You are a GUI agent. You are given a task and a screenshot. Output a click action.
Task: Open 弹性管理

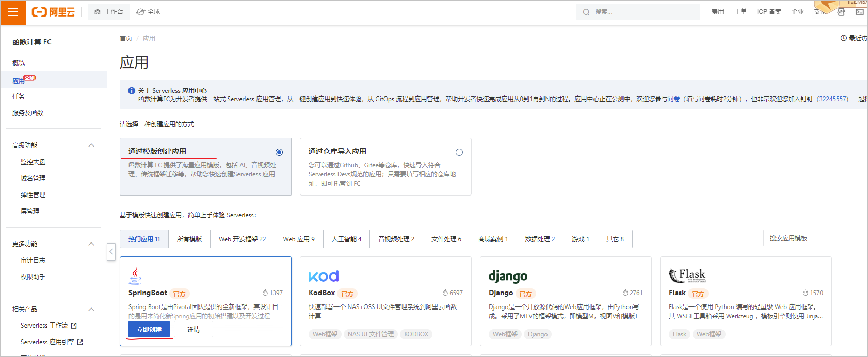(x=33, y=195)
